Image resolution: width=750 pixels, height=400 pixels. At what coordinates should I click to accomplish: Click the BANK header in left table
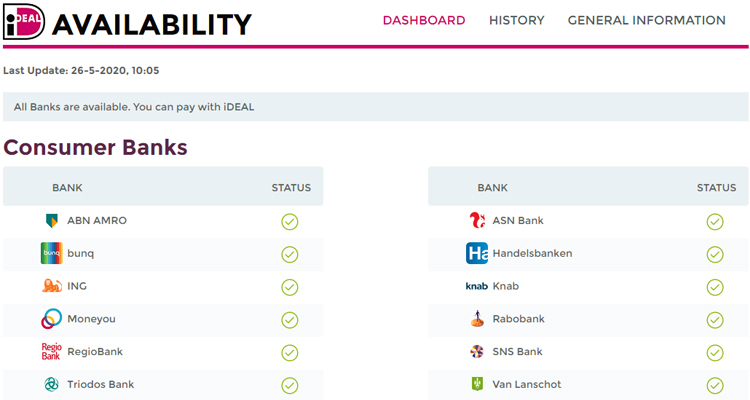(x=67, y=188)
